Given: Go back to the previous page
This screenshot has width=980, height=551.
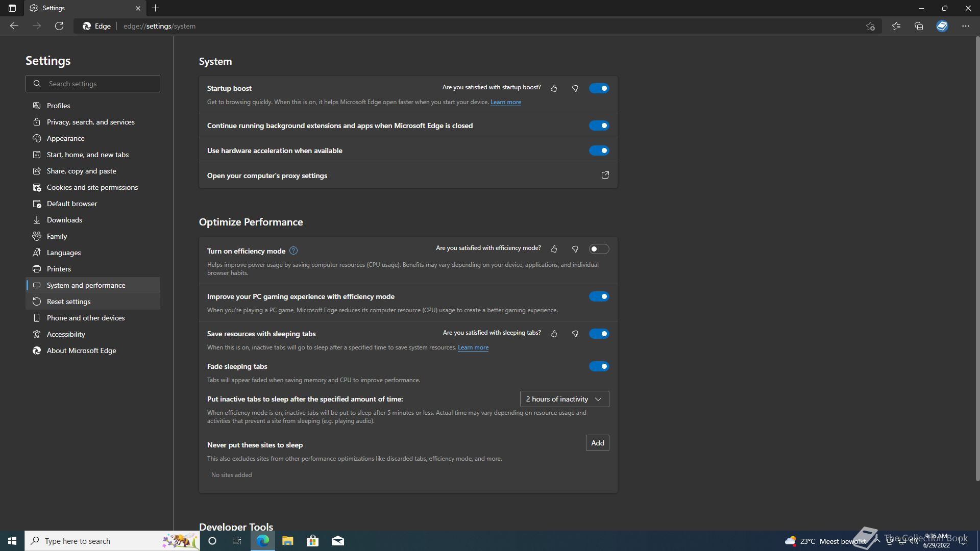Looking at the screenshot, I should [x=14, y=26].
